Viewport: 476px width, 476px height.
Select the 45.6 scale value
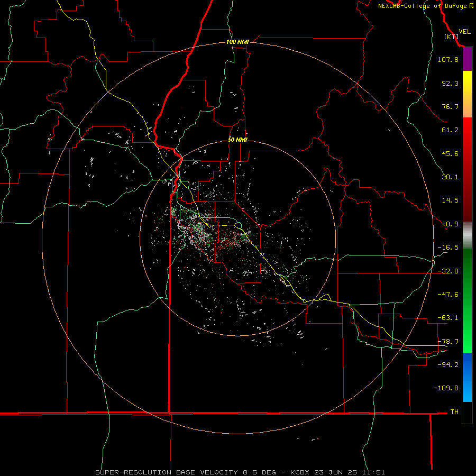pos(450,153)
